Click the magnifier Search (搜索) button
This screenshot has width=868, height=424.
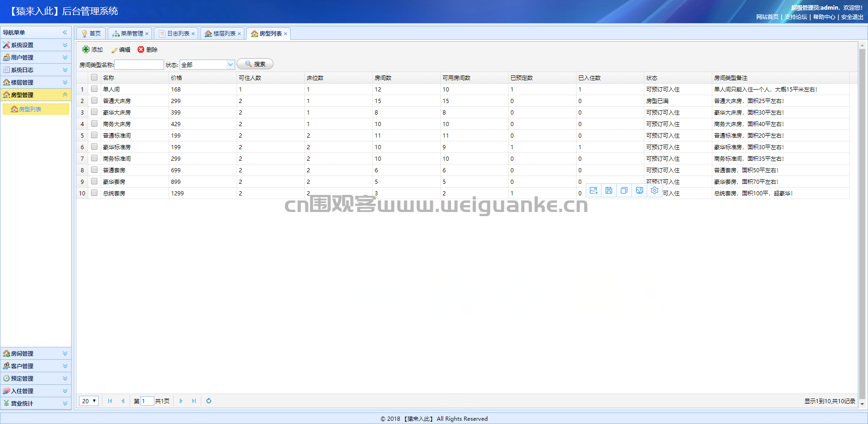pos(255,64)
